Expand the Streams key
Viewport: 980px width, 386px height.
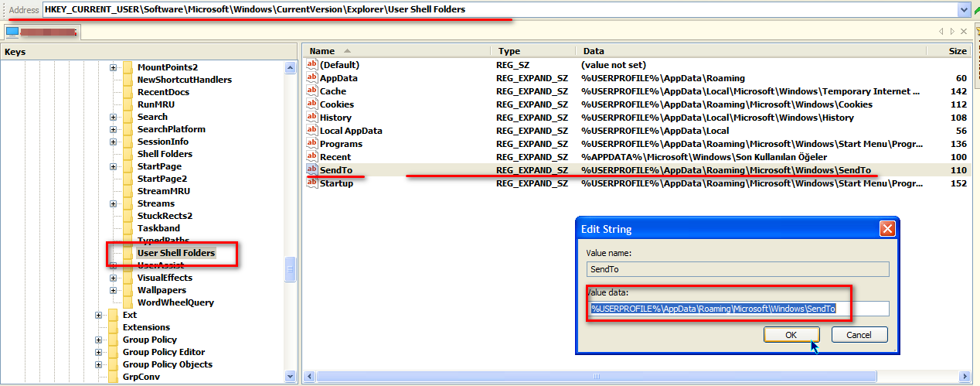[113, 203]
